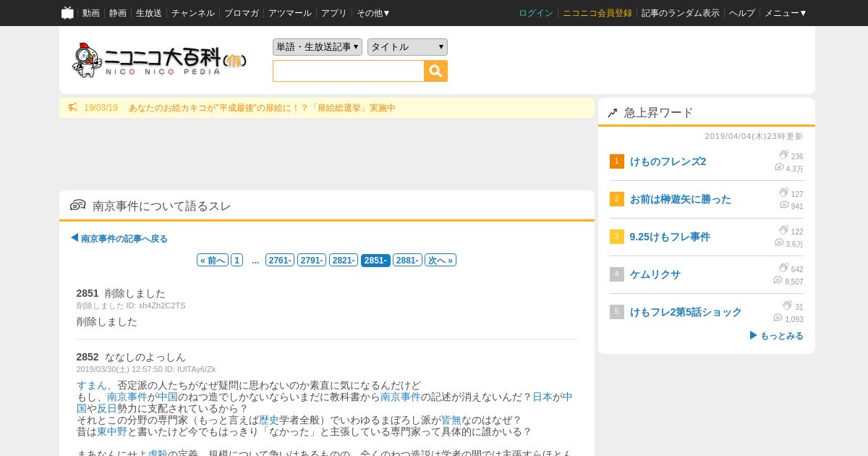868x456 pixels.
Task: Open the trending word 9.25けもフレ事件
Action: point(670,237)
